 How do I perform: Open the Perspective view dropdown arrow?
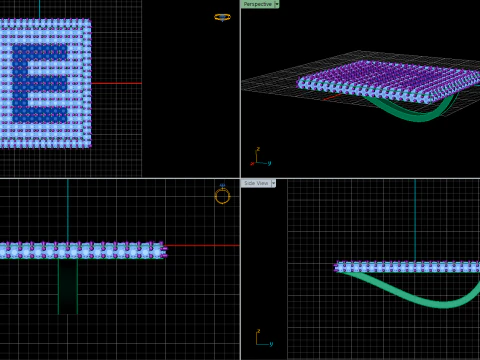tap(277, 4)
